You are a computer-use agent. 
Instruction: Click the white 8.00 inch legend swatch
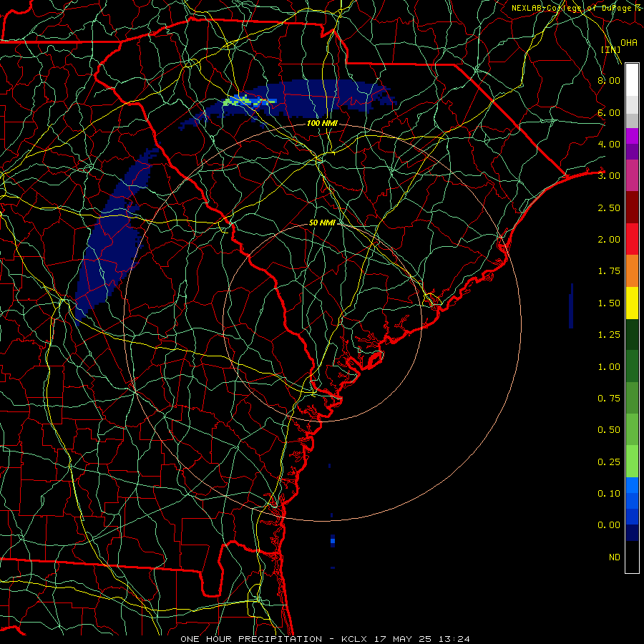[x=632, y=80]
